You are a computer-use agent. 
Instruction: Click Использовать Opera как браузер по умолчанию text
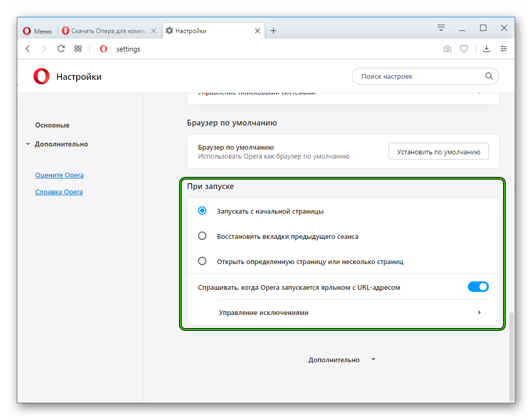pyautogui.click(x=274, y=156)
